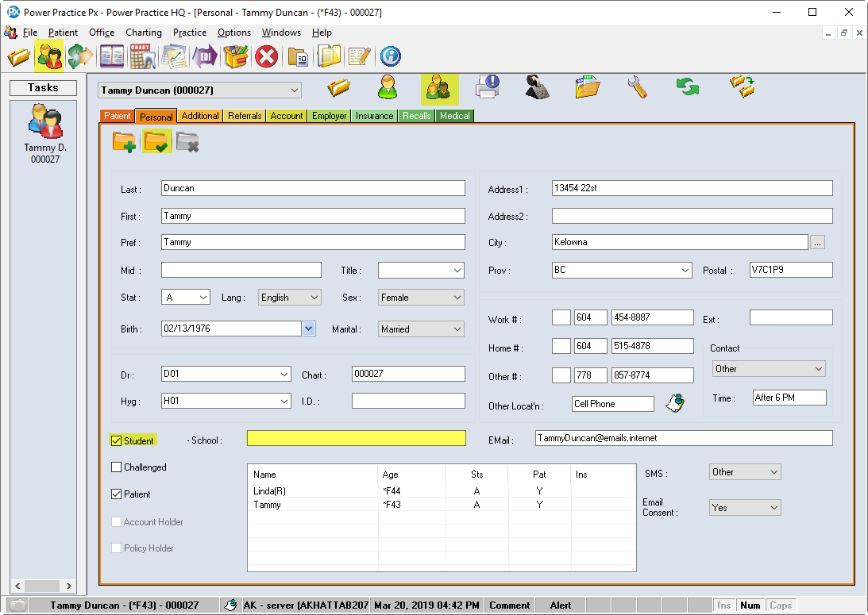Screen dimensions: 868x615
Task: Open the tooth chart calendar icon
Action: click(143, 56)
